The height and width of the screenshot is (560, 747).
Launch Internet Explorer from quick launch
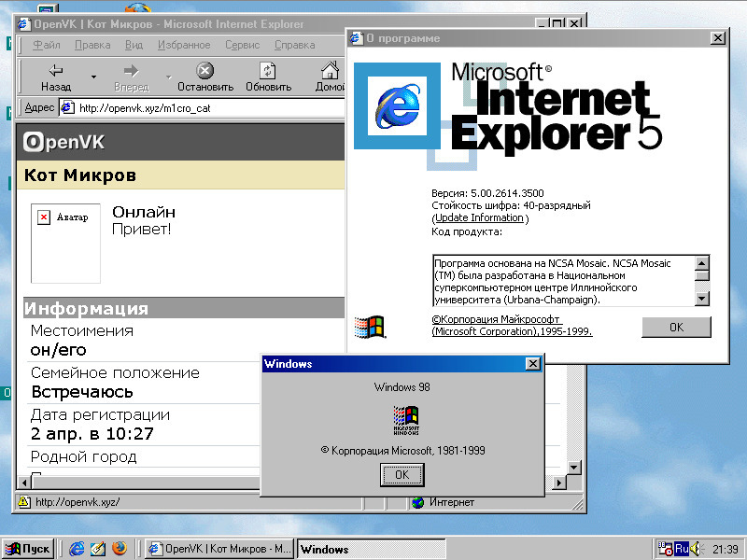(x=78, y=549)
